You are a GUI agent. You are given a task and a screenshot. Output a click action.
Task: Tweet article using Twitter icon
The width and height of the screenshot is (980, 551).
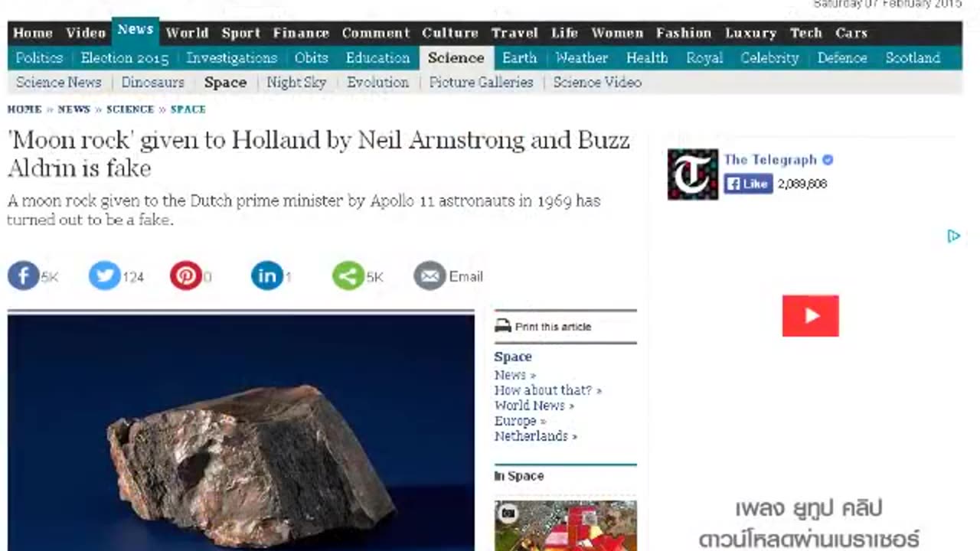(105, 276)
